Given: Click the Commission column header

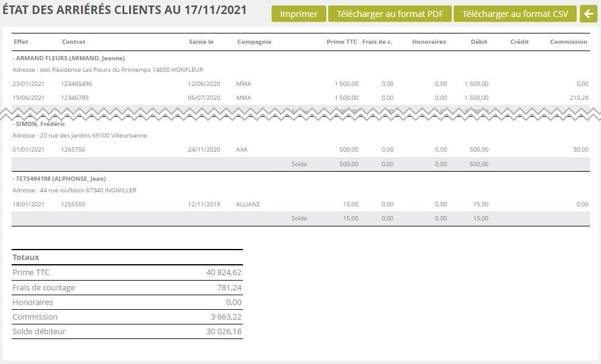Looking at the screenshot, I should click(568, 42).
